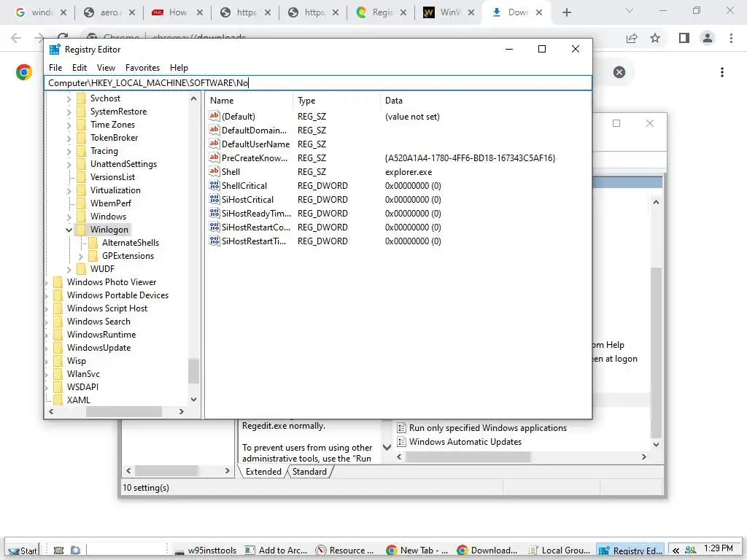Select the WindowsUpdate folder icon

pos(58,348)
